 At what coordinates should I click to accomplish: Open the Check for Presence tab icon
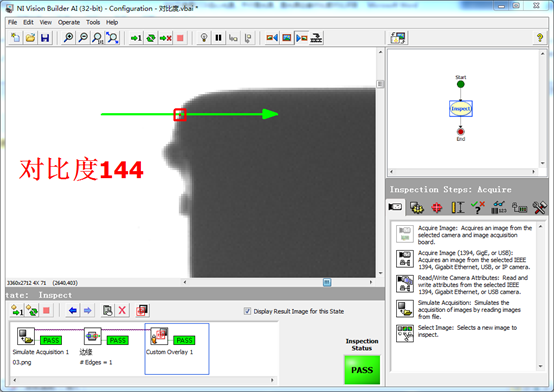point(478,207)
